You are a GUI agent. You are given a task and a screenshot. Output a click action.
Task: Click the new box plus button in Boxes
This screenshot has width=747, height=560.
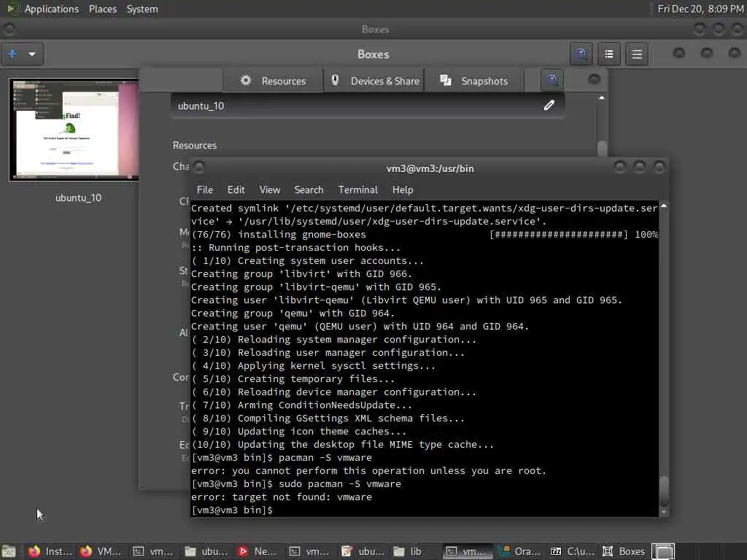click(13, 54)
